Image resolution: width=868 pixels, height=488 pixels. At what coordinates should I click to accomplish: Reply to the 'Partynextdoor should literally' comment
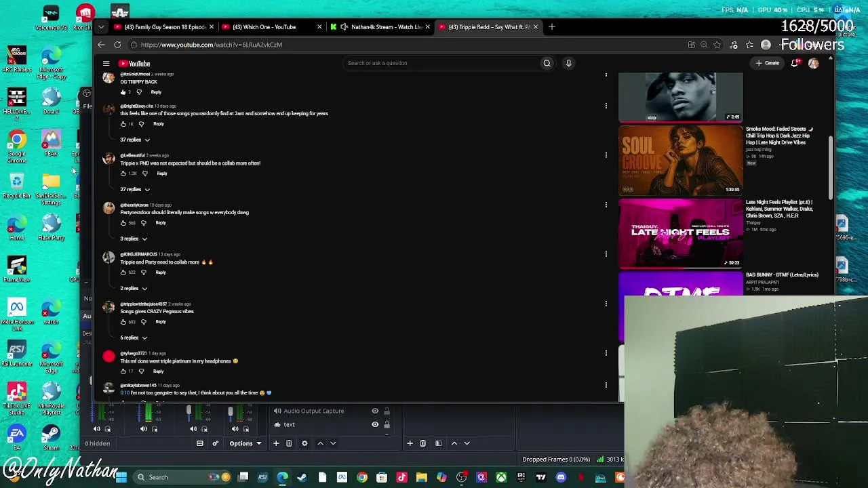tap(161, 223)
